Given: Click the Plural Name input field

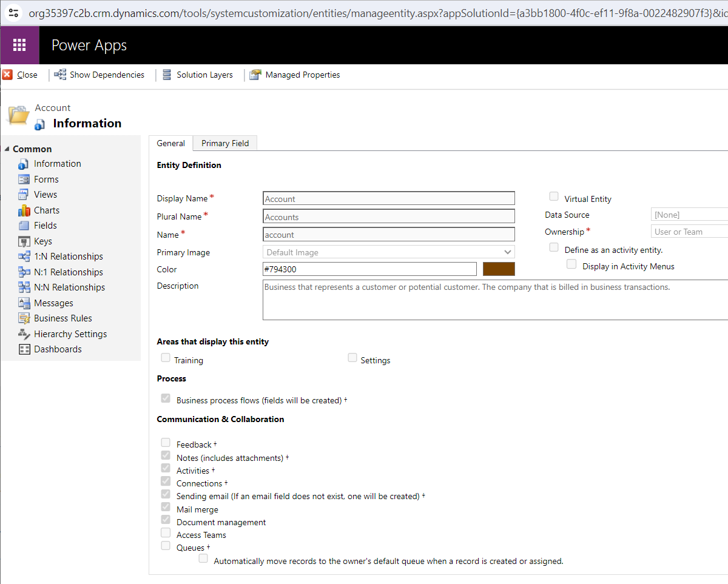Looking at the screenshot, I should click(389, 217).
